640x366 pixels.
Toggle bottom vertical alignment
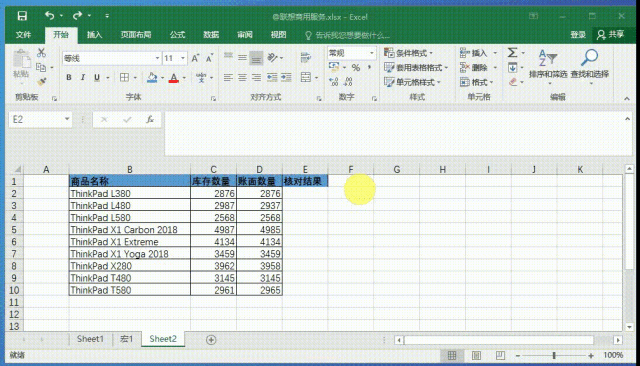(256, 58)
